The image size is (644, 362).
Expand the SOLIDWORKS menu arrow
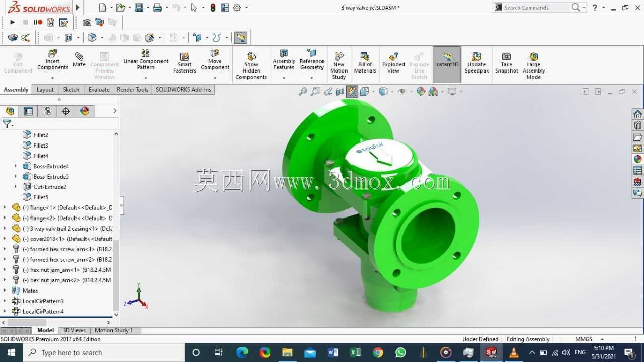tap(77, 7)
